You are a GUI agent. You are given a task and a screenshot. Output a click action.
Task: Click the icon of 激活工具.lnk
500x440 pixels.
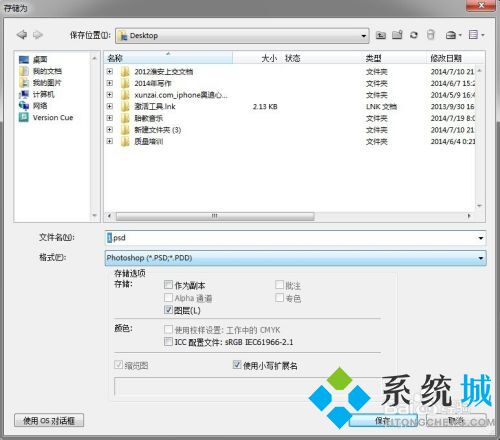(x=125, y=107)
